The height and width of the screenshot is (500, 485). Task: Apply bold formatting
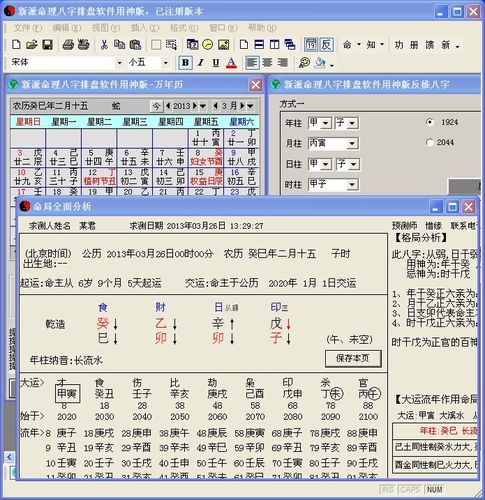pos(185,63)
